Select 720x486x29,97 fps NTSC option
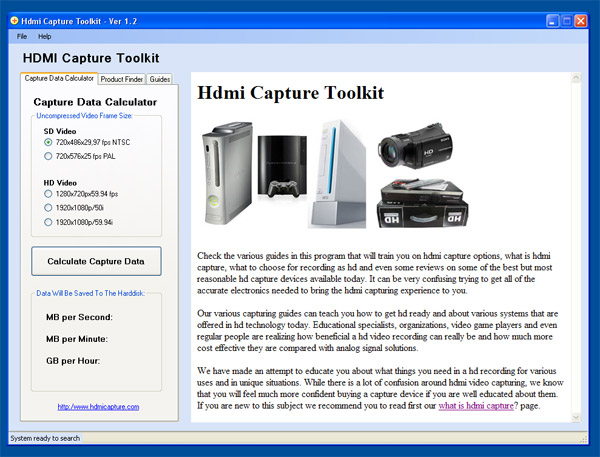The height and width of the screenshot is (457, 600). (x=87, y=142)
